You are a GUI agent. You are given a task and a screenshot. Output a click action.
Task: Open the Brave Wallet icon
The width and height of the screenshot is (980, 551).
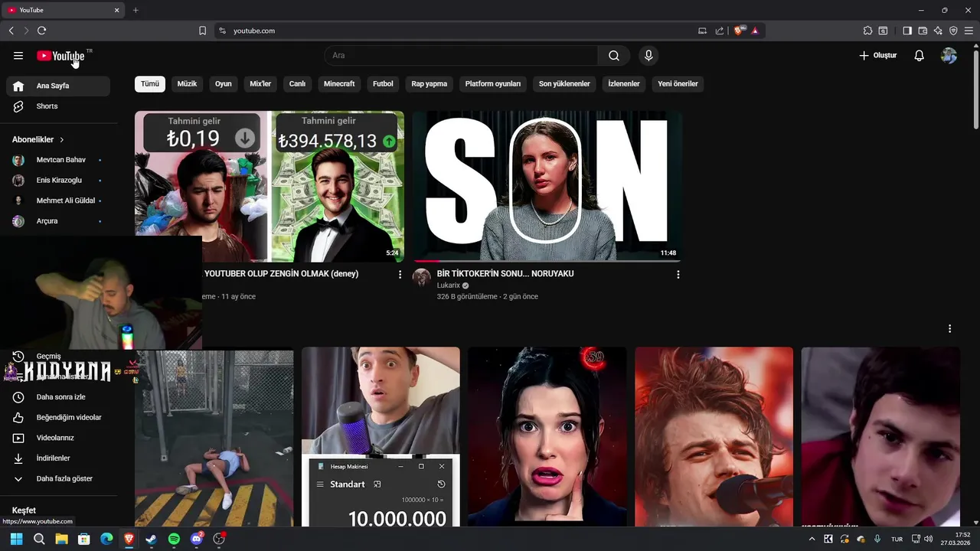(x=923, y=31)
